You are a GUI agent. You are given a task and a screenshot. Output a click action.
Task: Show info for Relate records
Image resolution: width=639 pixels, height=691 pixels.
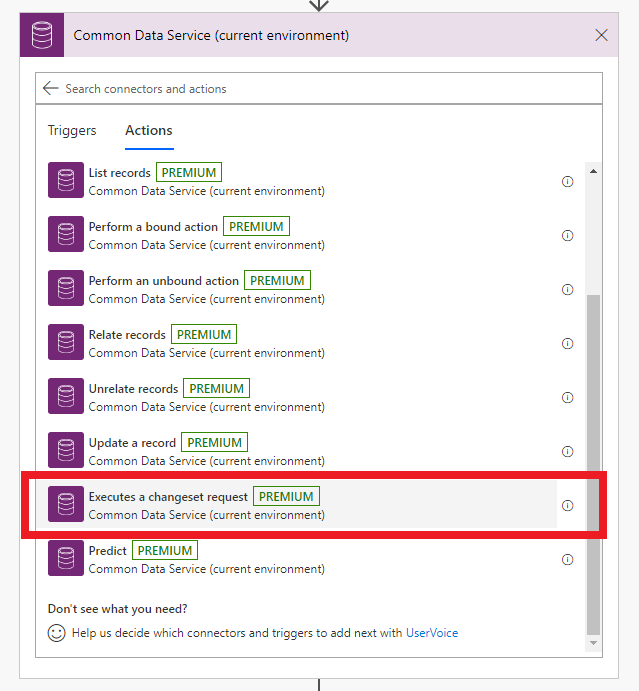pos(567,343)
